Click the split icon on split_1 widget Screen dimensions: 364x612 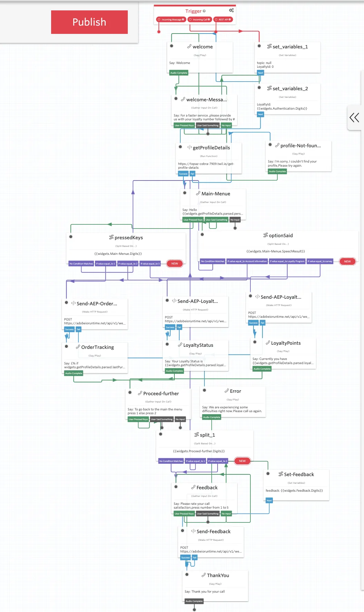[x=197, y=435]
